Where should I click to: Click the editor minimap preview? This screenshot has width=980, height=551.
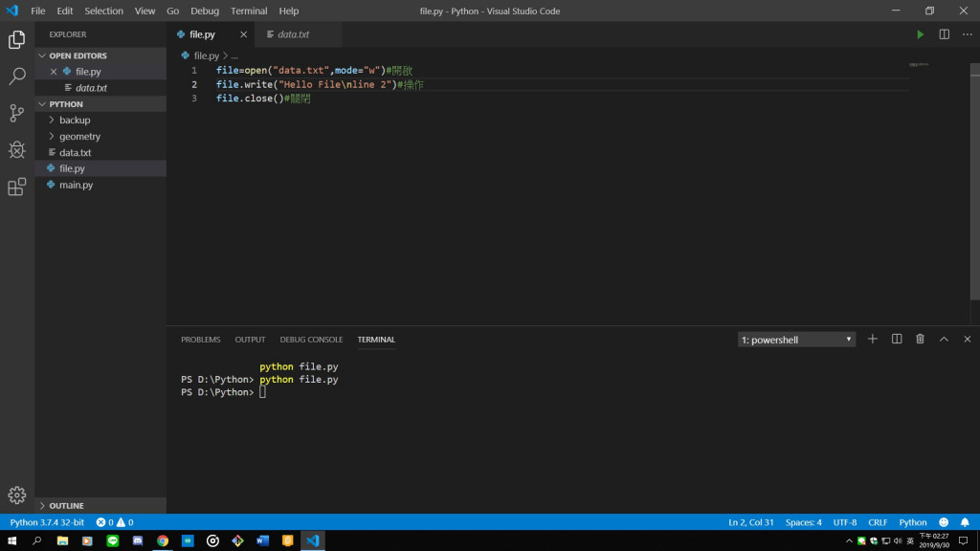919,64
